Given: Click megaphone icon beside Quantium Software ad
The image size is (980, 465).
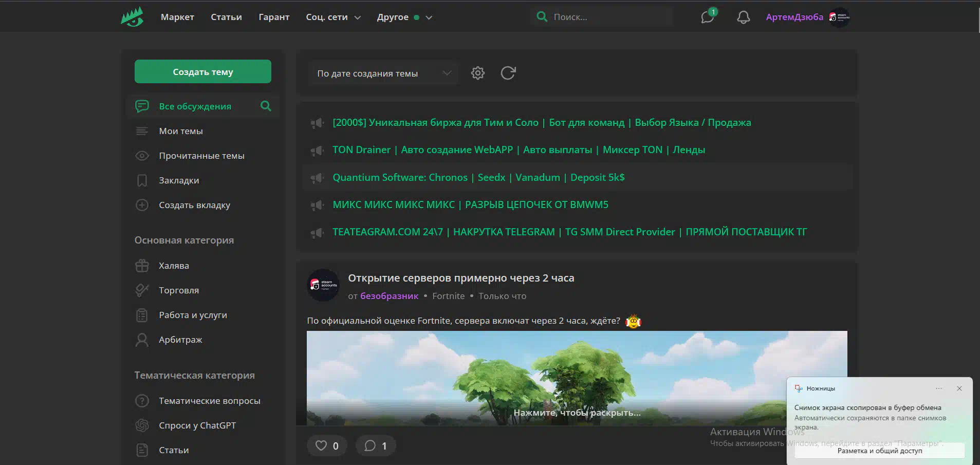Looking at the screenshot, I should click(317, 178).
